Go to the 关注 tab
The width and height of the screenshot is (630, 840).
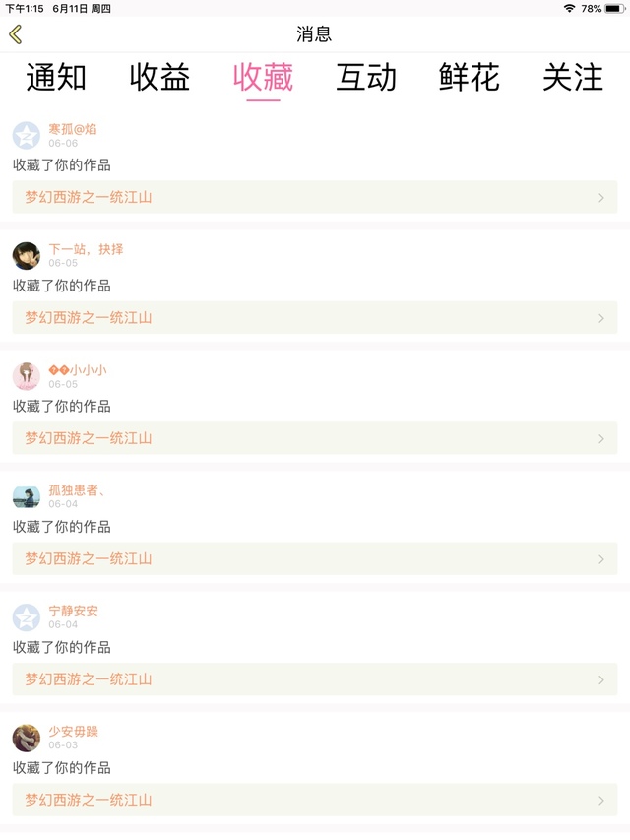point(573,77)
